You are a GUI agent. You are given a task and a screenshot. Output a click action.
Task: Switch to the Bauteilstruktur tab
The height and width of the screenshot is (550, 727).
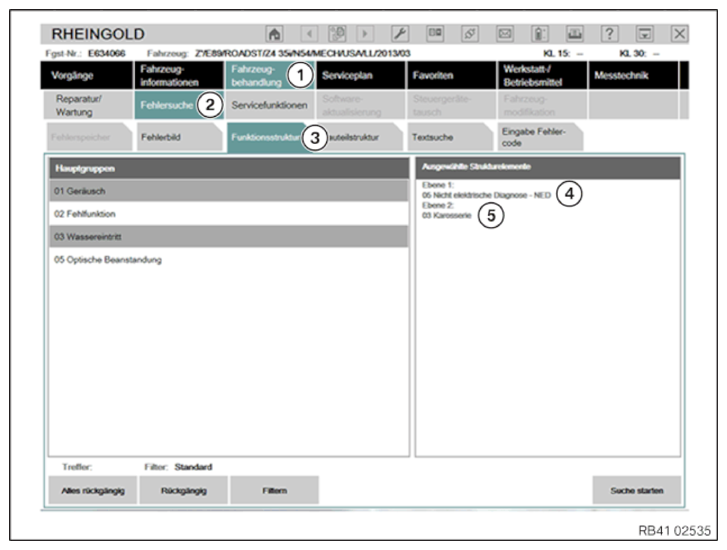[360, 137]
